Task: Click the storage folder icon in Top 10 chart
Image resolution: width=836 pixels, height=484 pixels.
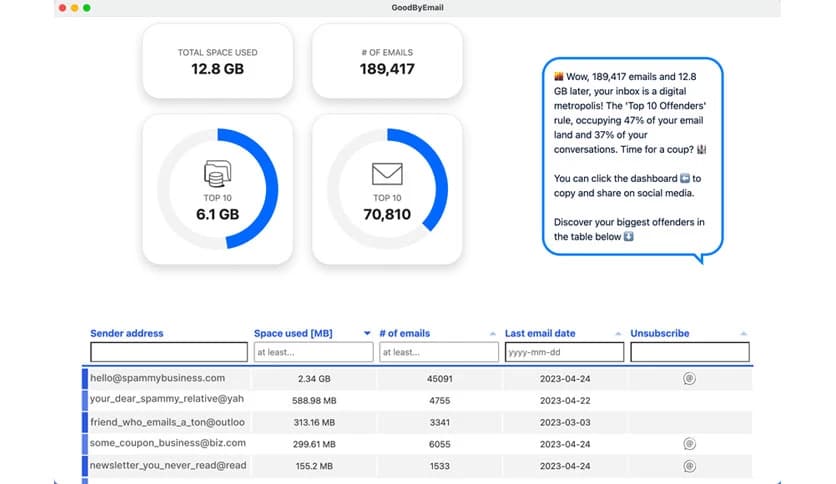Action: coord(216,176)
